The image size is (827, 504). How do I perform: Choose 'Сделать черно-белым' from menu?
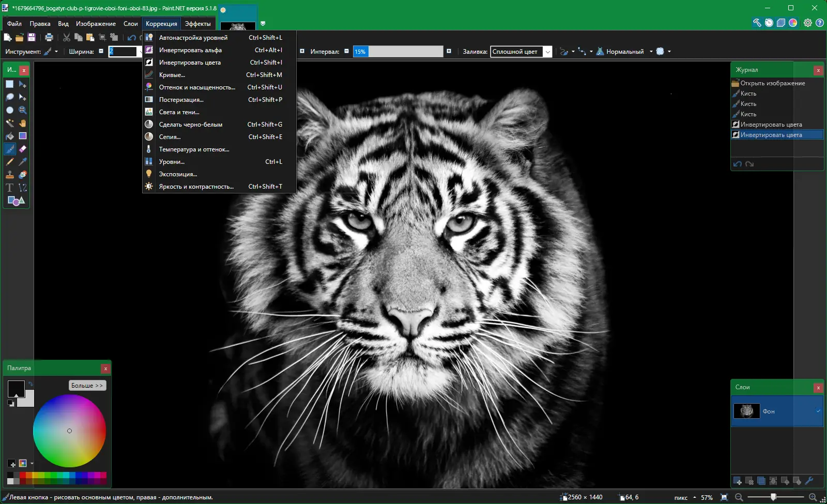[191, 125]
